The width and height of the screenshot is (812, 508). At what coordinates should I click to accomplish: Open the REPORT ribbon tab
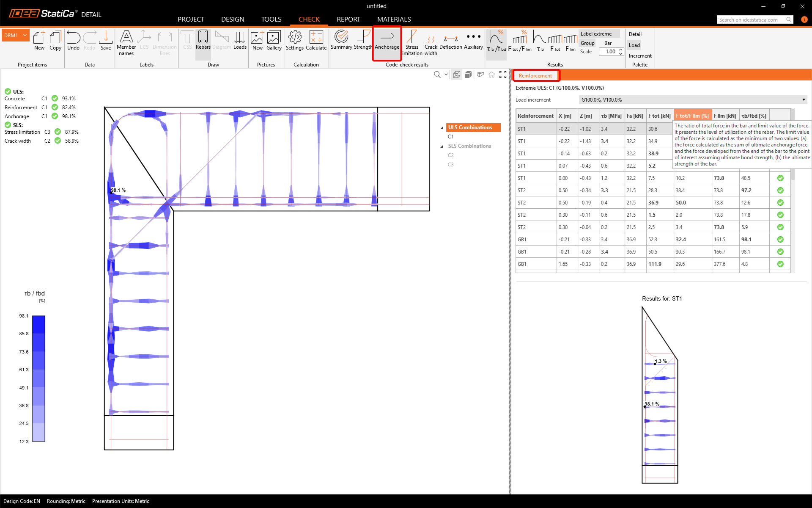[348, 19]
